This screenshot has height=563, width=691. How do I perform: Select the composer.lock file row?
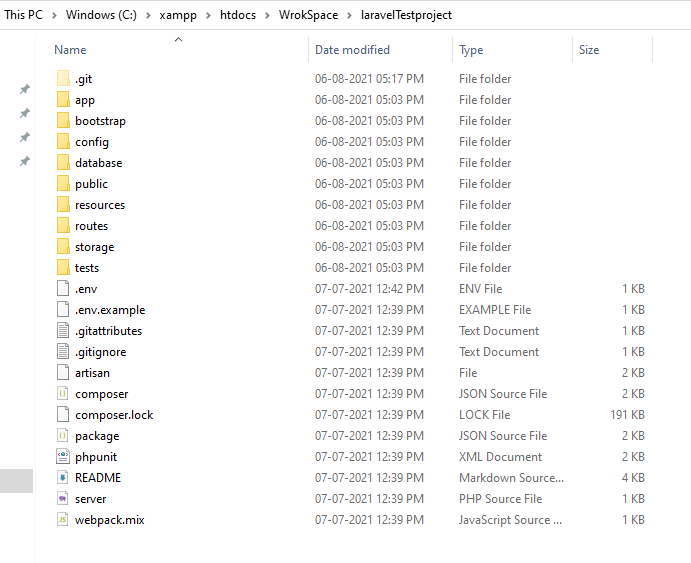pyautogui.click(x=114, y=415)
